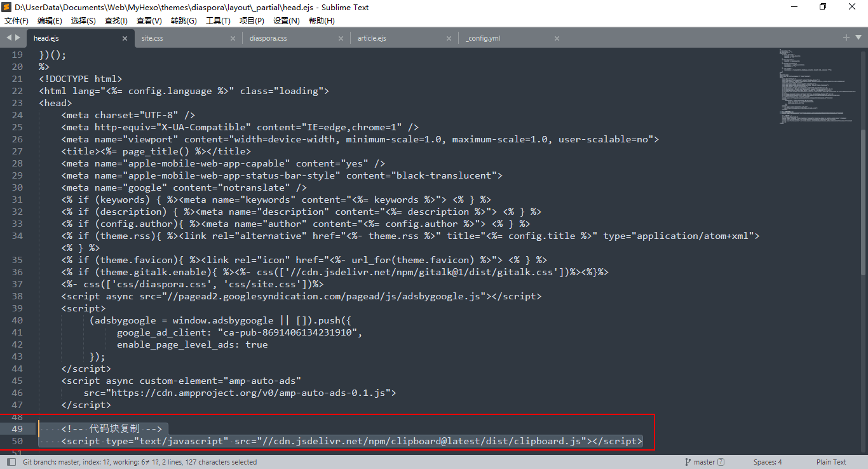Minimize the Sublime Text window
Image resolution: width=868 pixels, height=469 pixels.
click(x=794, y=7)
